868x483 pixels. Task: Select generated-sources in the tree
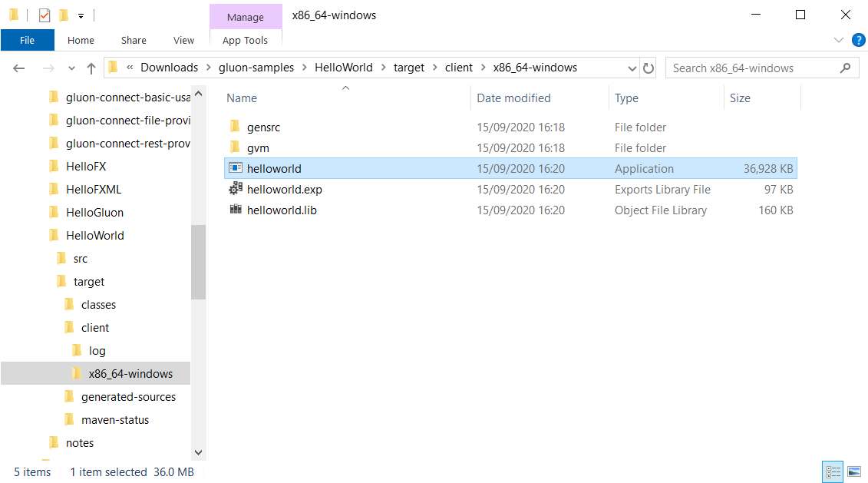point(128,397)
